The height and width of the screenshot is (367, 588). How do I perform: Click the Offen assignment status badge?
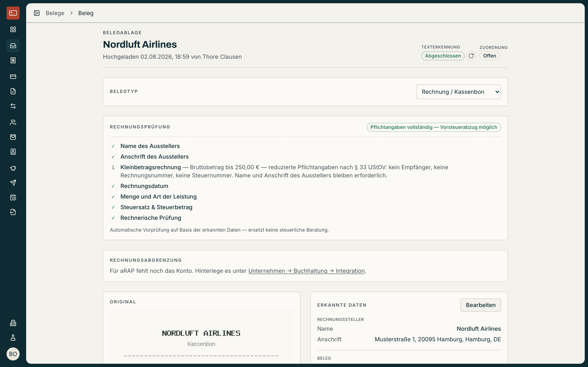click(x=489, y=56)
